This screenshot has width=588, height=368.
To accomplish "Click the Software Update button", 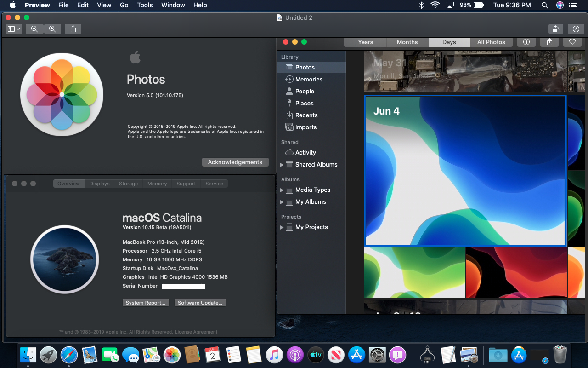I will 200,303.
